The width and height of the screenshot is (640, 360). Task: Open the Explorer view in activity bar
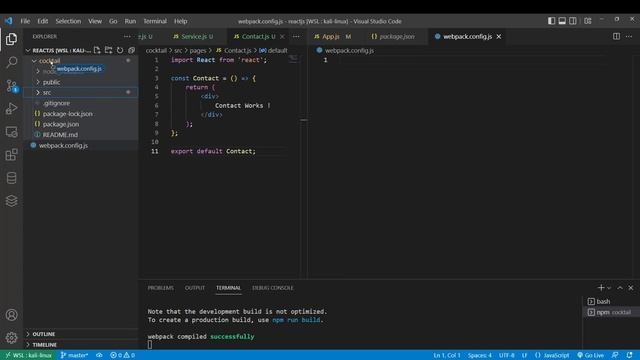point(11,39)
